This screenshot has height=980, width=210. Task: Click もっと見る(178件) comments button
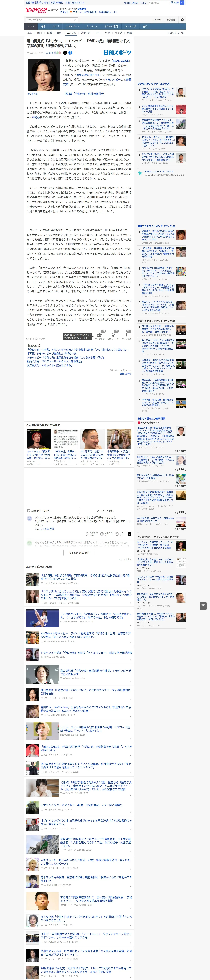(79, 553)
